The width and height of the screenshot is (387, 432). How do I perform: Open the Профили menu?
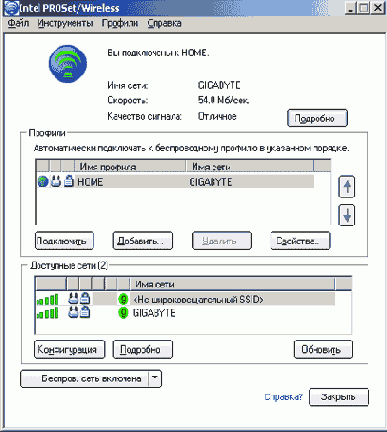click(120, 23)
